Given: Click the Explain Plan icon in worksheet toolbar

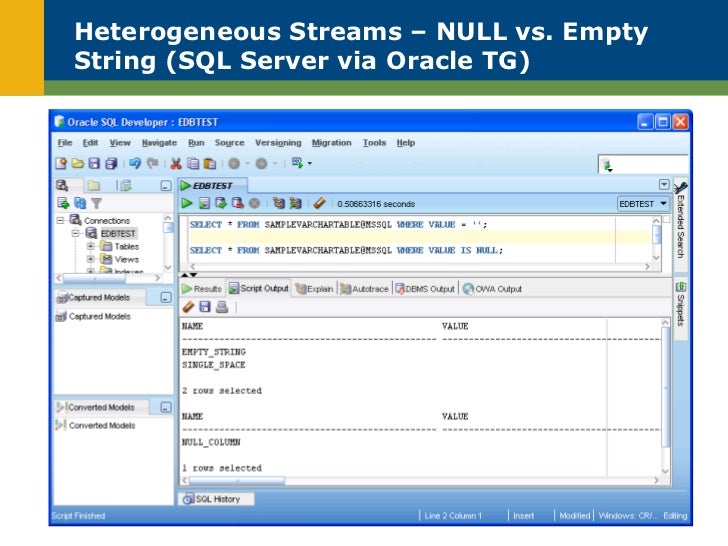Looking at the screenshot, I should pos(279,203).
